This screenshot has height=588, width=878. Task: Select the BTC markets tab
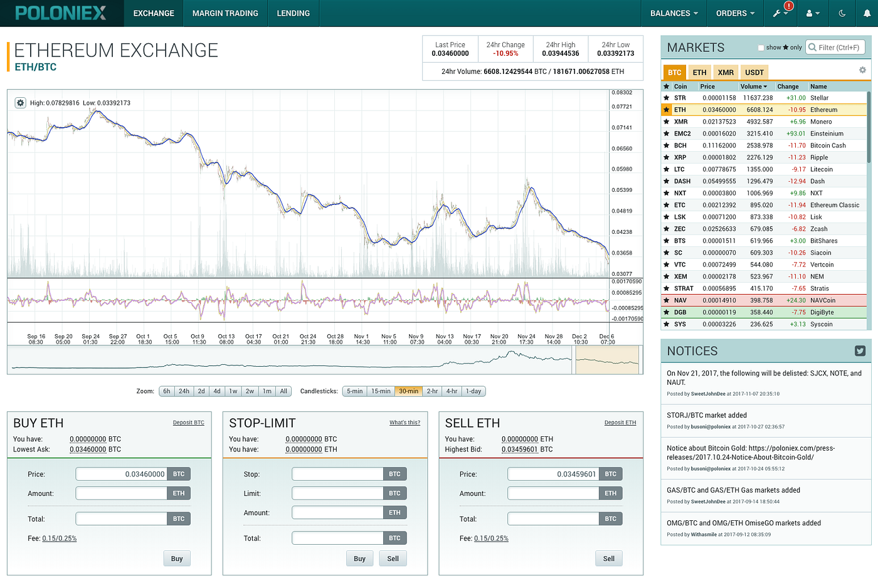tap(674, 72)
